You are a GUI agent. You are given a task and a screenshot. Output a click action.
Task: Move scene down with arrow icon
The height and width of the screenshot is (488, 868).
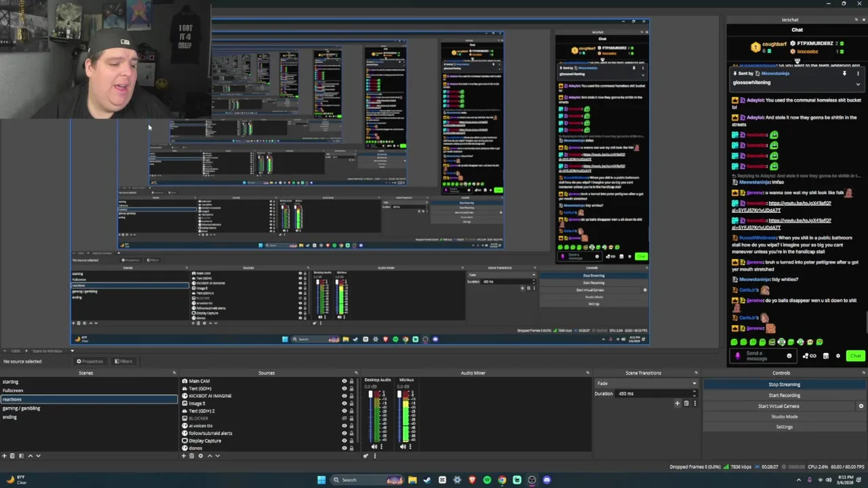click(x=38, y=455)
